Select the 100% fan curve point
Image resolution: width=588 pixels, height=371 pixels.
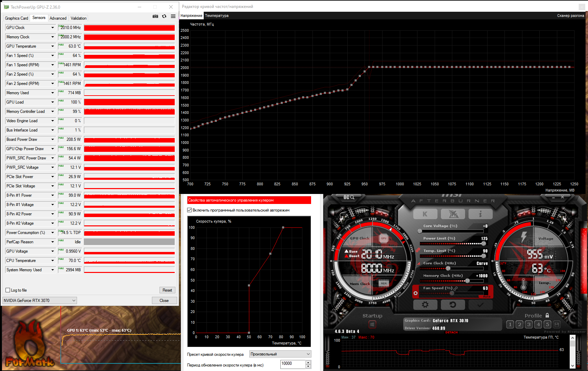coord(283,227)
